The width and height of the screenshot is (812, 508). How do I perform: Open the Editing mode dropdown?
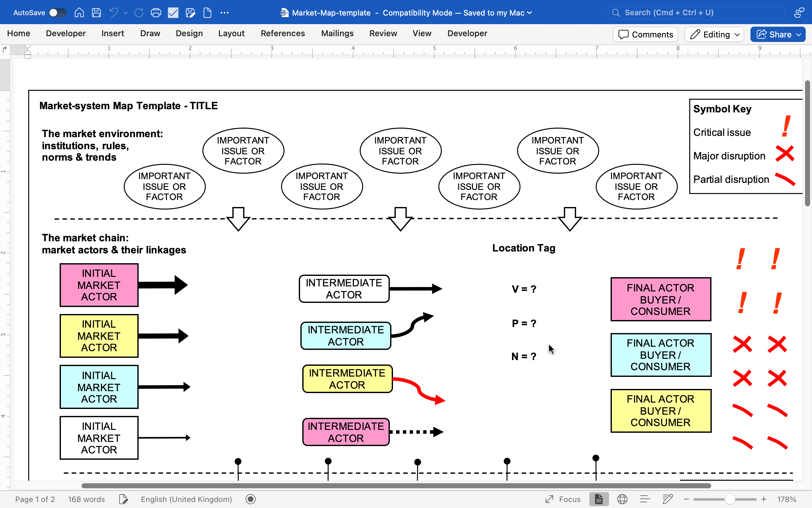click(x=714, y=34)
